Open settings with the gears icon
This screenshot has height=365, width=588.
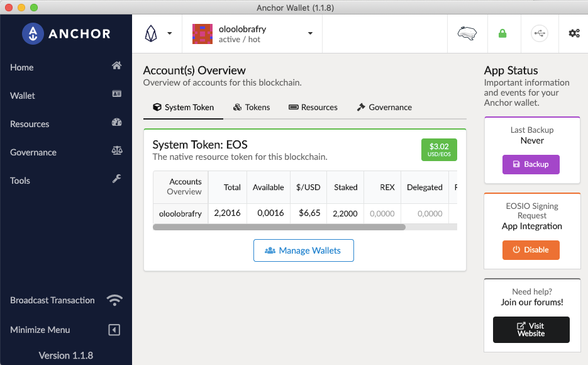(x=574, y=33)
